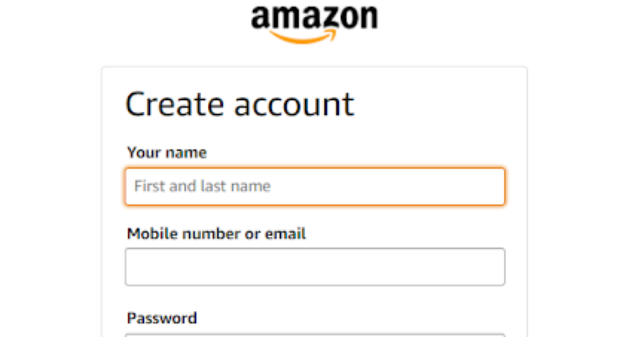Screen dimensions: 644x337
Task: Click the "Mobile number or email" label
Action: pos(216,234)
